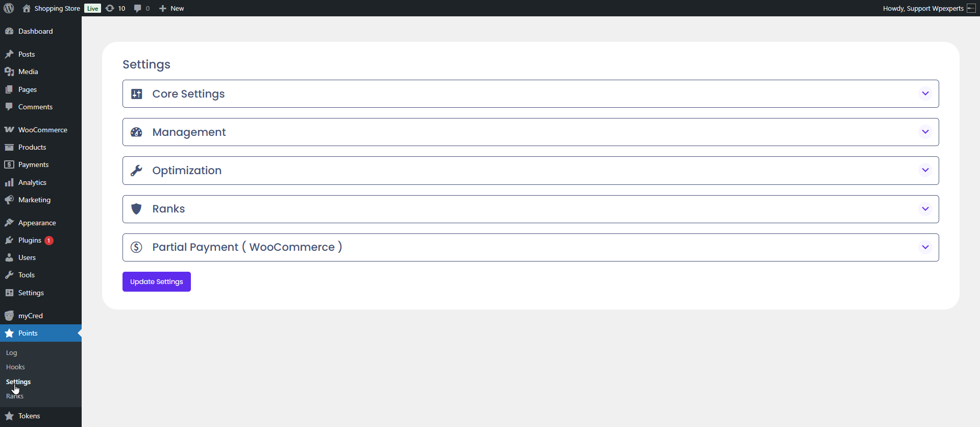Screen dimensions: 980x427
Task: Expand Partial Payment (WooCommerce) chevron
Action: pyautogui.click(x=925, y=247)
